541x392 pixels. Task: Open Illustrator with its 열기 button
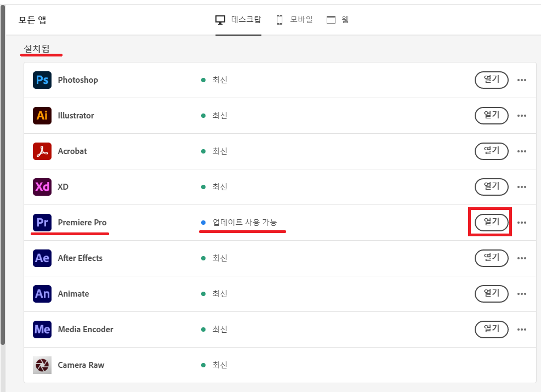coord(491,115)
